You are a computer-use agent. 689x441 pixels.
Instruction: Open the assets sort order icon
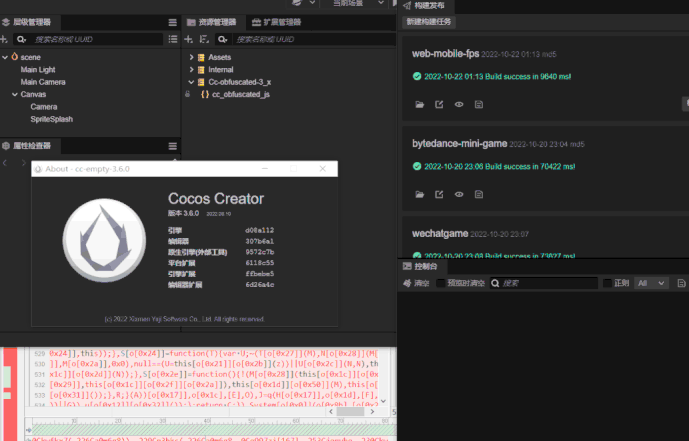(x=204, y=40)
